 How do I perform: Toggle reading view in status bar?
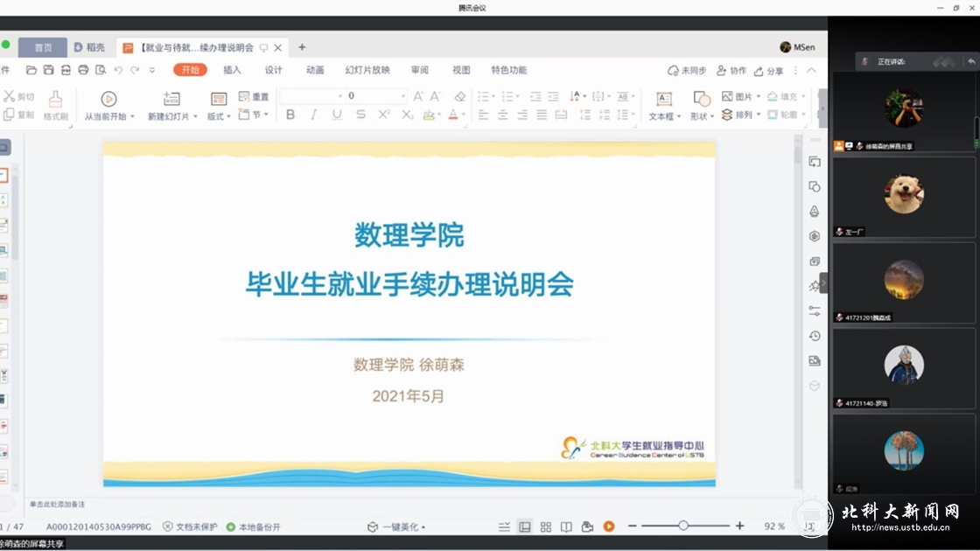tap(566, 527)
